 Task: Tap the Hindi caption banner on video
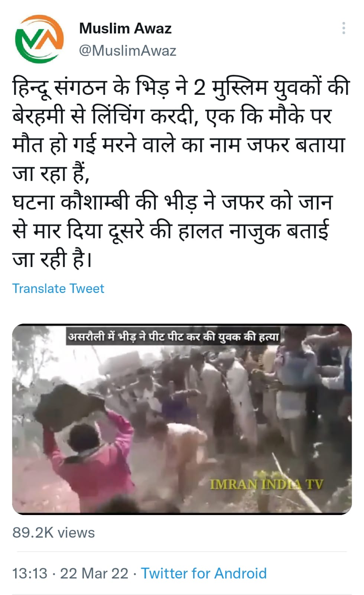[173, 337]
